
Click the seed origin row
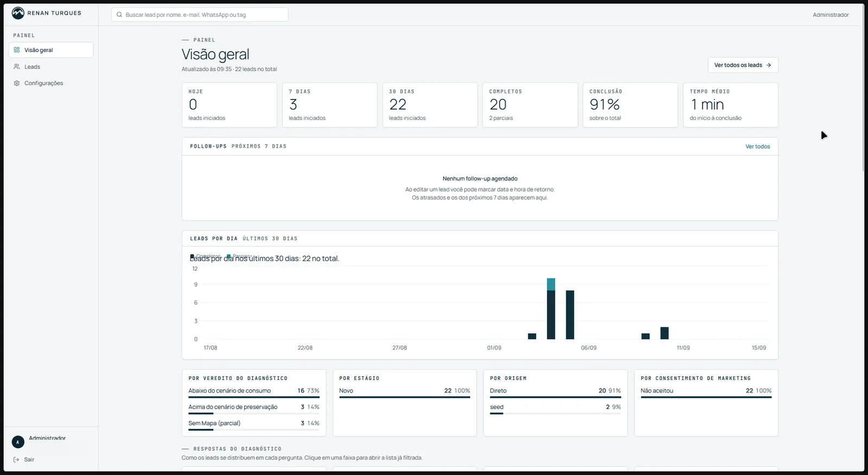coord(556,408)
